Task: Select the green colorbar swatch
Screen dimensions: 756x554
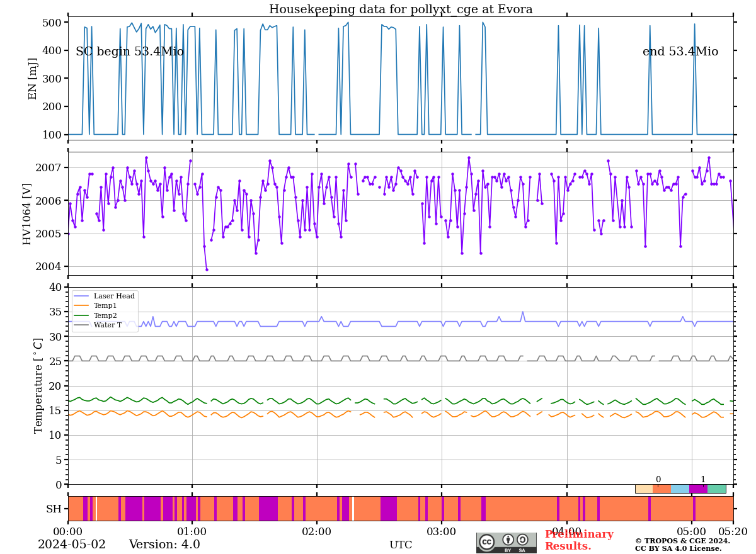Action: point(716,489)
